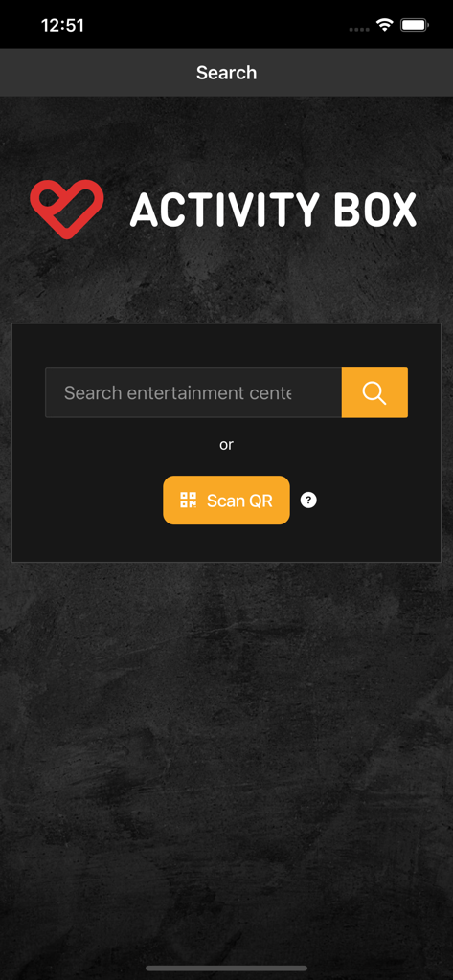Tap textured background below the search panel
Image resolution: width=453 pixels, height=980 pixels.
pos(226,750)
